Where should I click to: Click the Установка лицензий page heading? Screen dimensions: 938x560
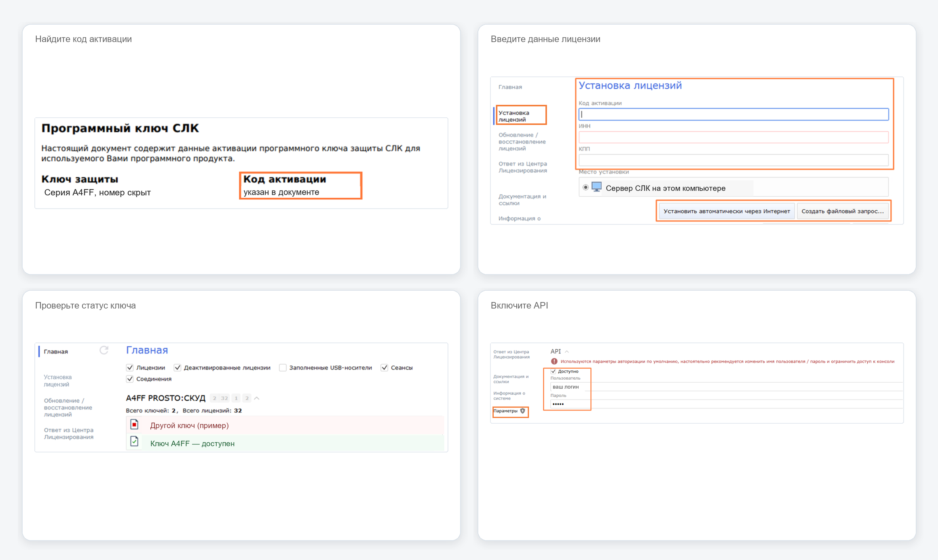(x=630, y=85)
